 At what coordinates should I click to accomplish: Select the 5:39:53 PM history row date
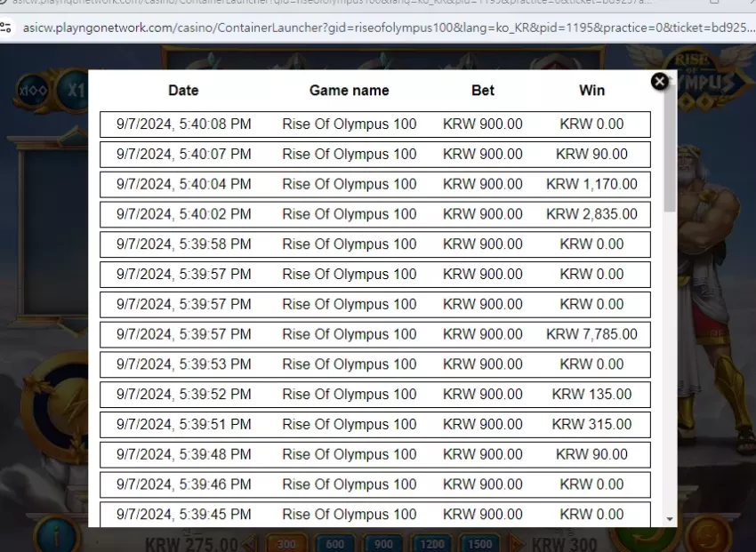184,364
